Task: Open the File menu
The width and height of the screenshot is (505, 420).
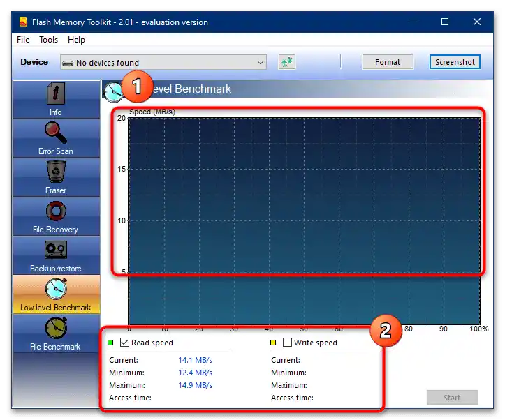Action: 23,40
